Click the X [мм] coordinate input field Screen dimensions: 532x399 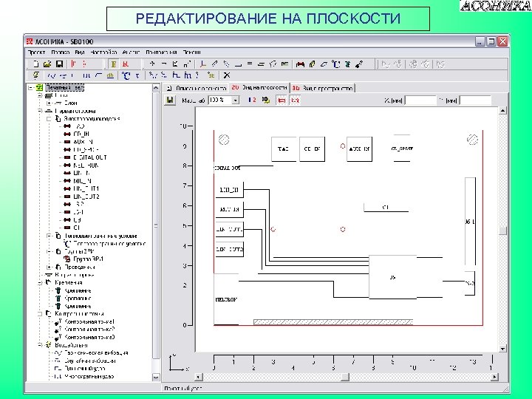click(x=420, y=100)
